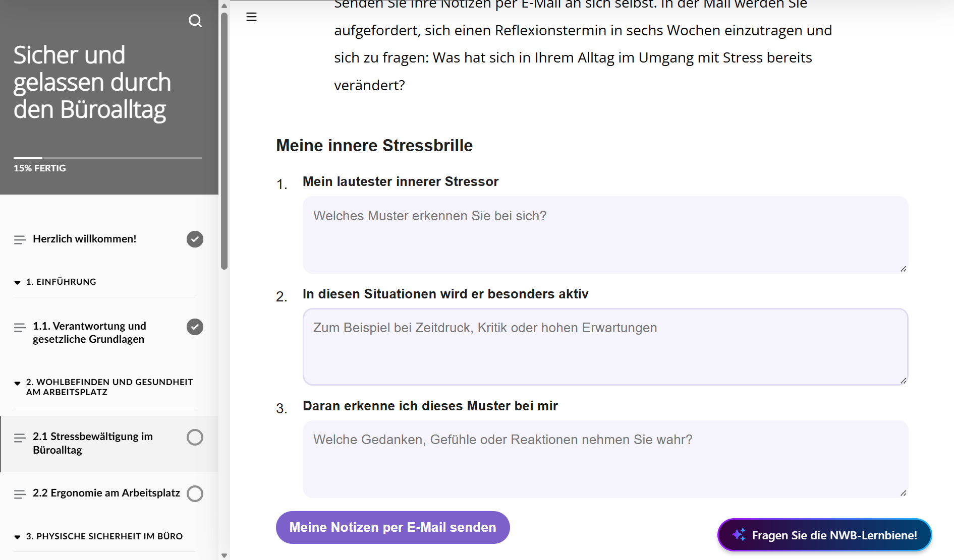Click completed checkmark for Herzlich willkommen!
This screenshot has width=954, height=560.
pos(195,239)
